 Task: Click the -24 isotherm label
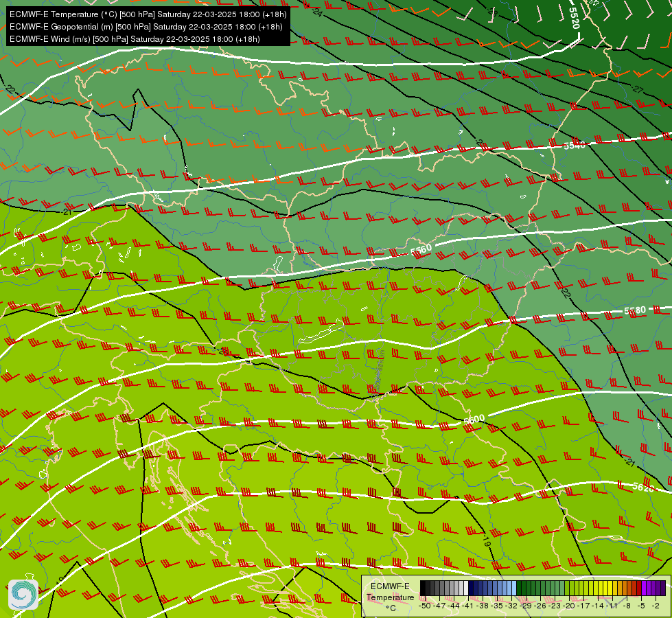pyautogui.click(x=316, y=12)
